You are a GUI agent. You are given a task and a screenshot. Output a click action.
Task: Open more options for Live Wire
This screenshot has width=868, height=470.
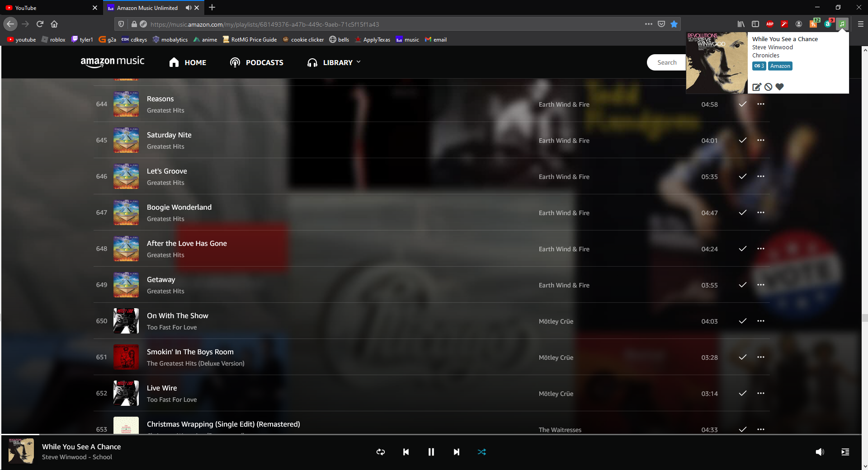pos(761,393)
